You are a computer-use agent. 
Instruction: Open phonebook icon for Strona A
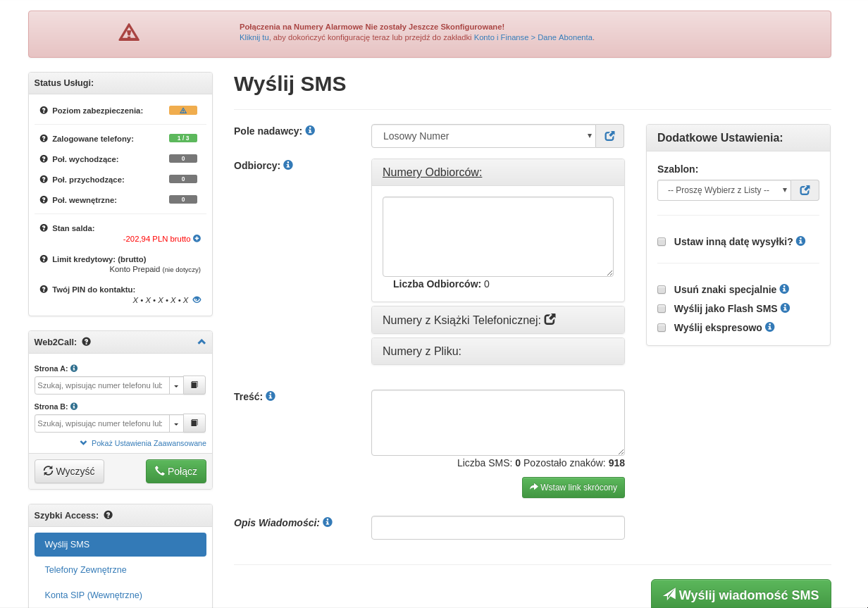coord(194,385)
